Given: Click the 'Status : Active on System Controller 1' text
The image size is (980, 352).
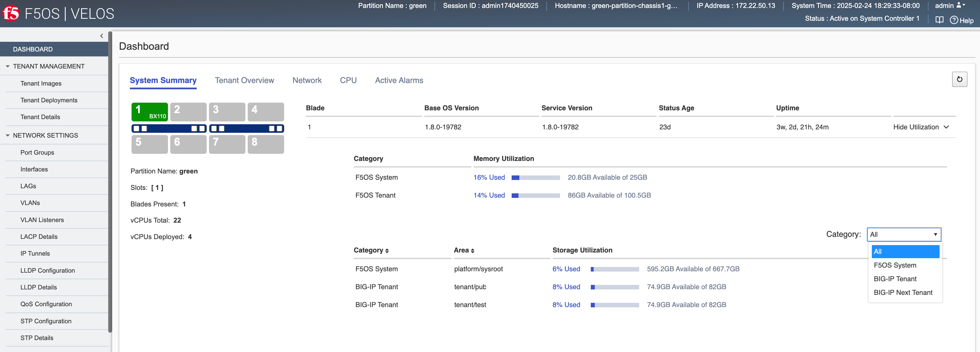Looking at the screenshot, I should 862,18.
